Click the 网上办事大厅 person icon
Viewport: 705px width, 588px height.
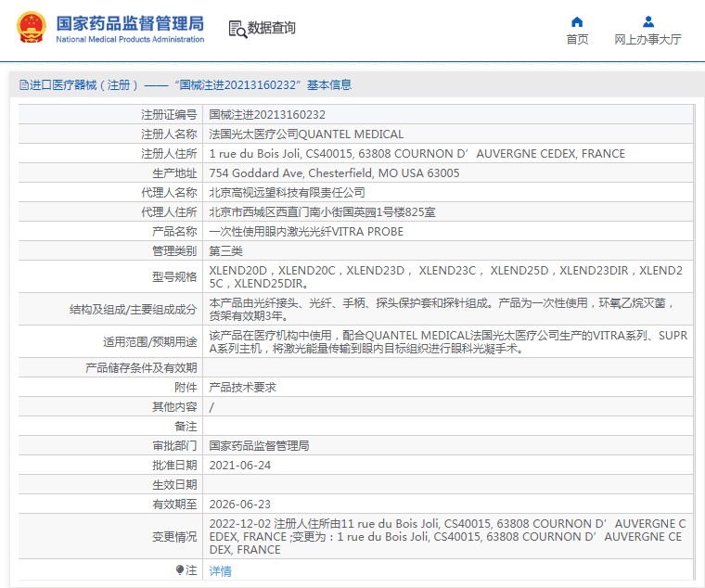pos(647,21)
